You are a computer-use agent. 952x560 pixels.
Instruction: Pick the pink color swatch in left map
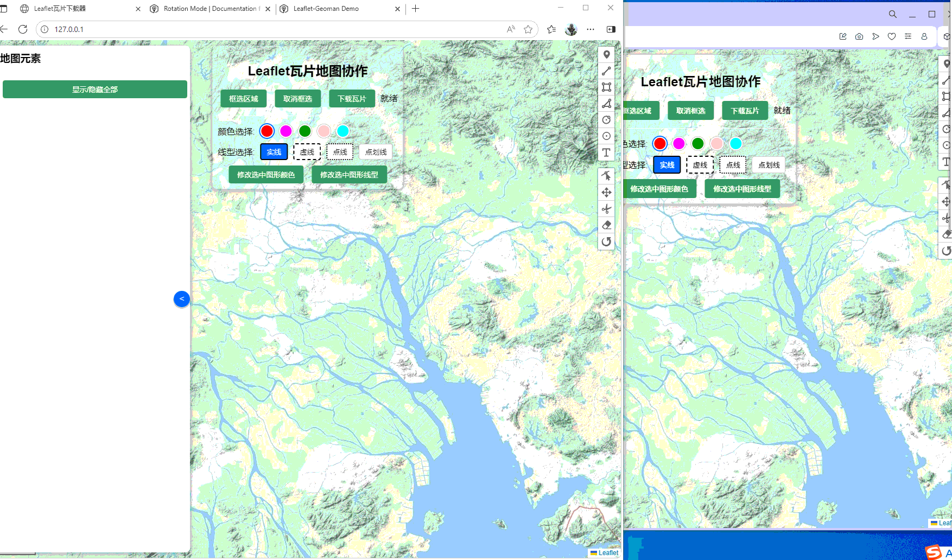coord(324,131)
